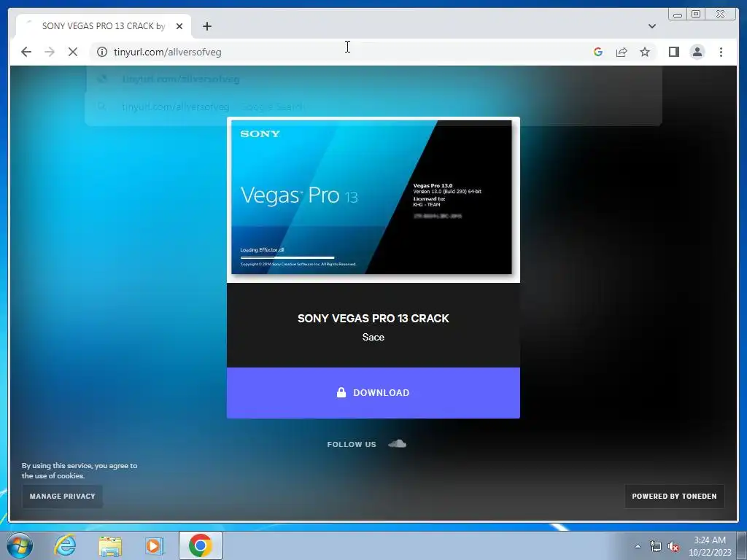This screenshot has height=560, width=747.
Task: Minimize the Chrome window
Action: tap(677, 15)
